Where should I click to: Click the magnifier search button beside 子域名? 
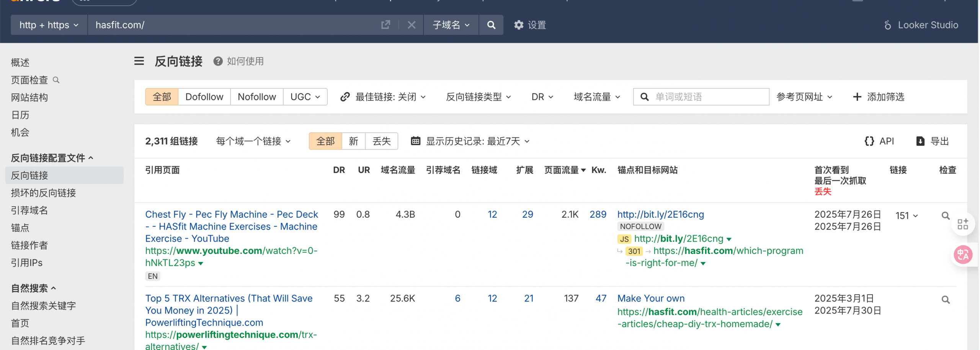[x=491, y=25]
